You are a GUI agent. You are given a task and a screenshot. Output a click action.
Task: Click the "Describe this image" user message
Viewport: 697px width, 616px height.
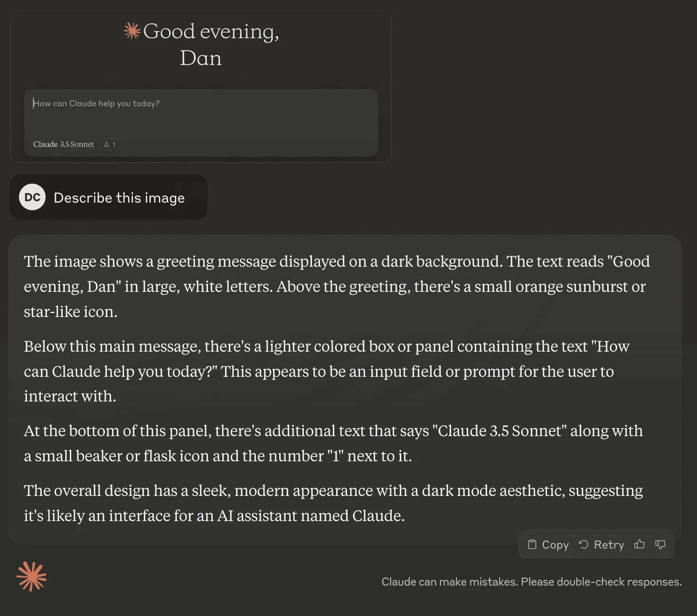tap(119, 198)
